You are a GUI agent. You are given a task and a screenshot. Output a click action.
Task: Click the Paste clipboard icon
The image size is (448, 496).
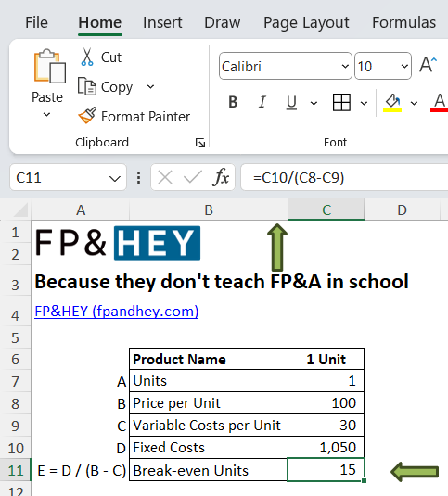50,66
